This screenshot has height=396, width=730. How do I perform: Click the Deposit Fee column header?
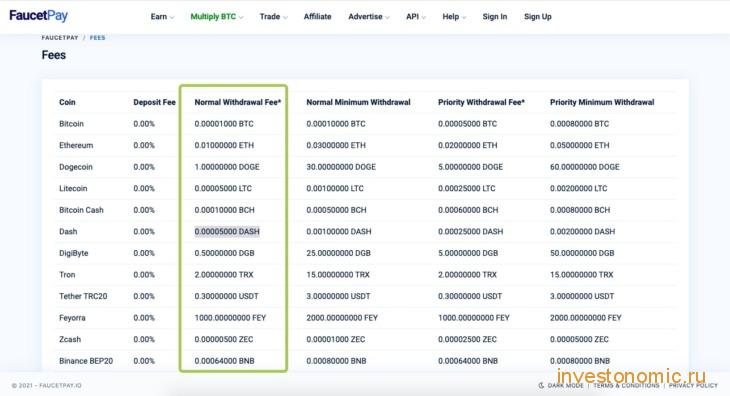[x=154, y=102]
